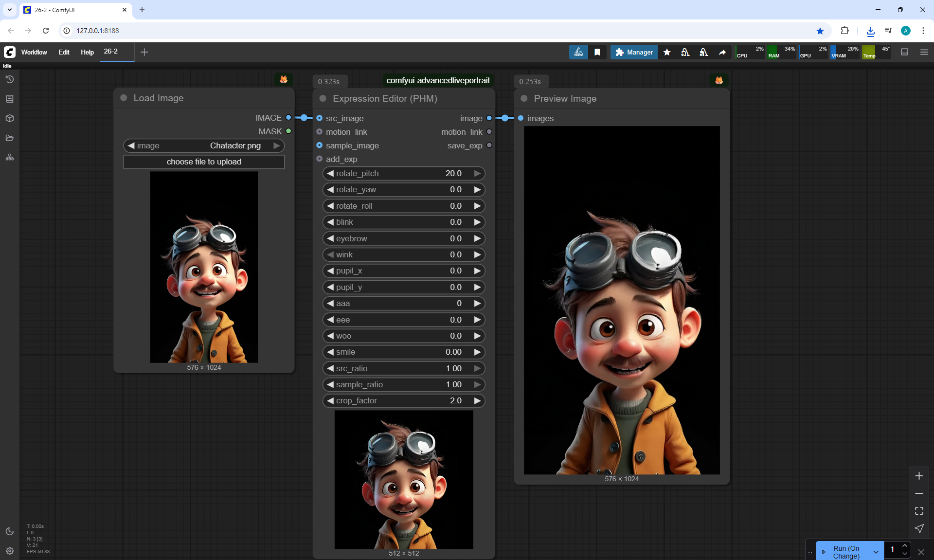Image resolution: width=934 pixels, height=560 pixels.
Task: Open the workflows folder sidebar icon
Action: click(x=10, y=138)
